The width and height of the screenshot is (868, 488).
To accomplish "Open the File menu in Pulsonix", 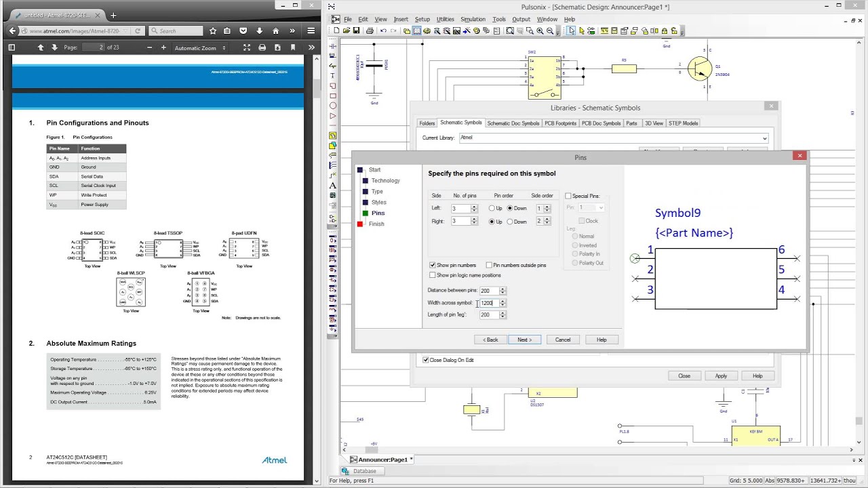I will point(348,19).
